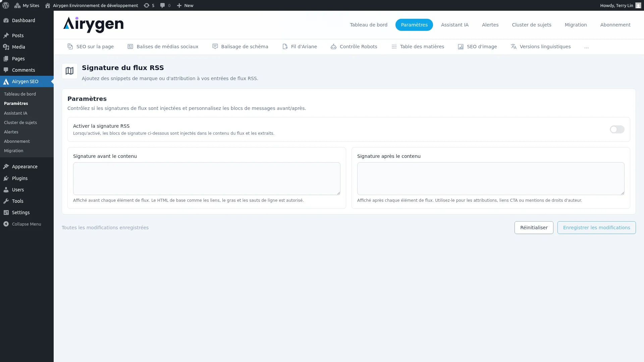Open Tableau de bord sidebar submenu link

coord(20,94)
